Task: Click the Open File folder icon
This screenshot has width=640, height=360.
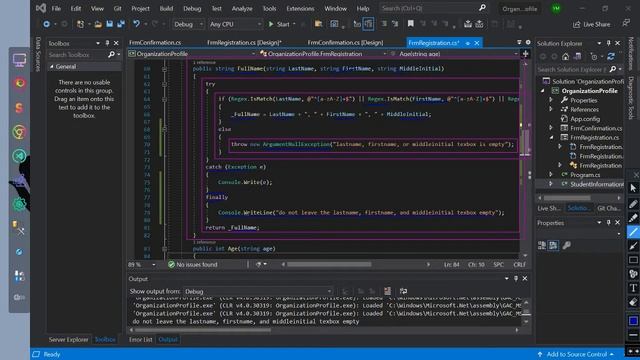Action: point(98,24)
